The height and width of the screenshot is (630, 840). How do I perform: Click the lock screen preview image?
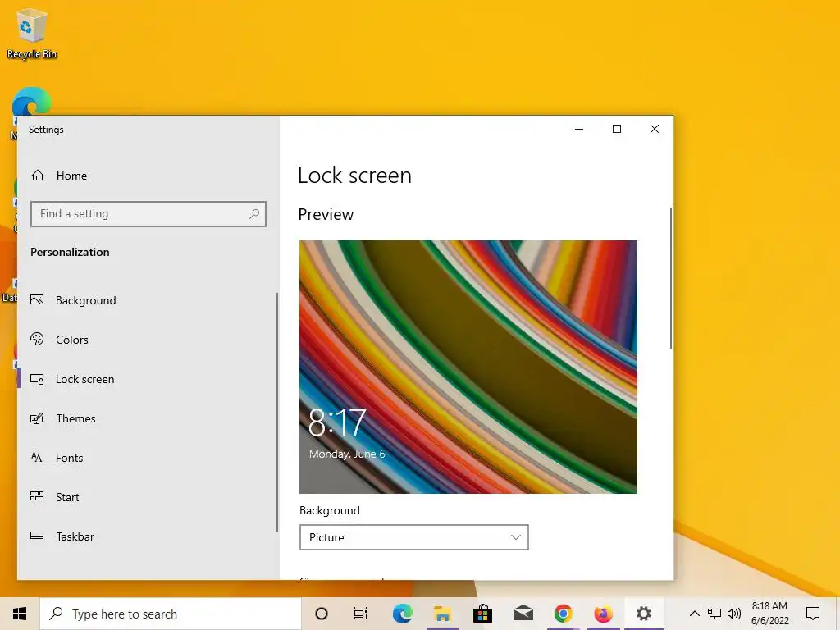pyautogui.click(x=468, y=367)
